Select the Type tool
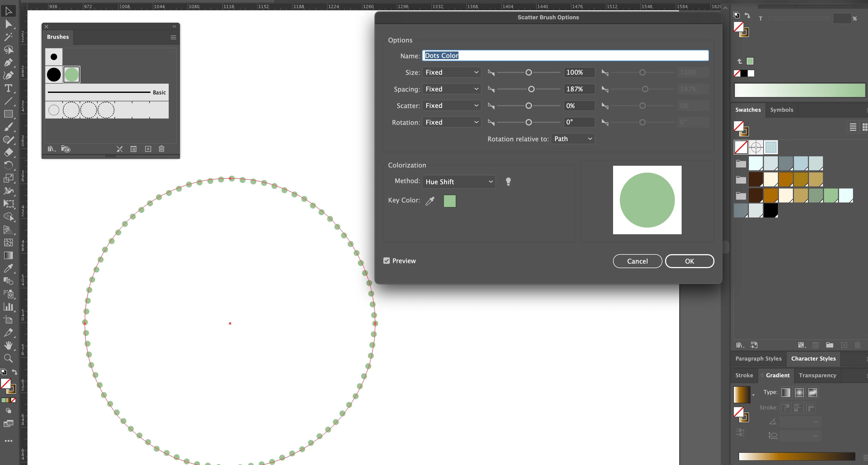Screen dimensions: 868x465 pos(8,88)
